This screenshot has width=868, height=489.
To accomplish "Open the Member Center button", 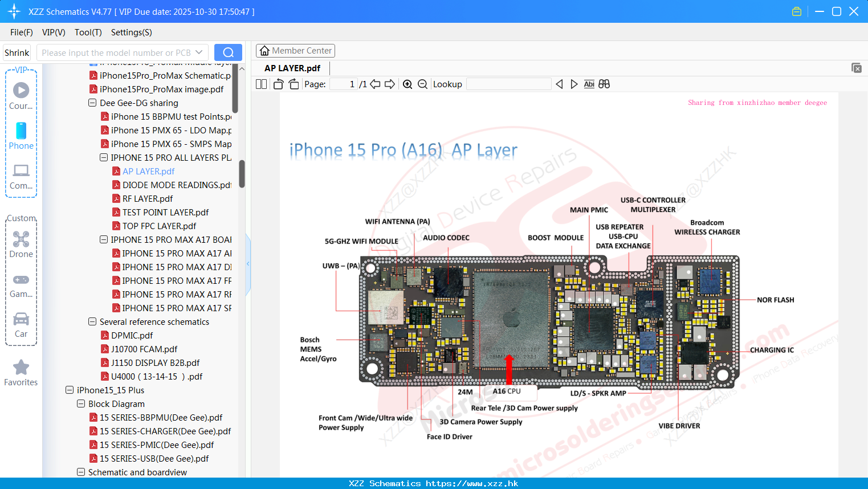I will point(295,51).
